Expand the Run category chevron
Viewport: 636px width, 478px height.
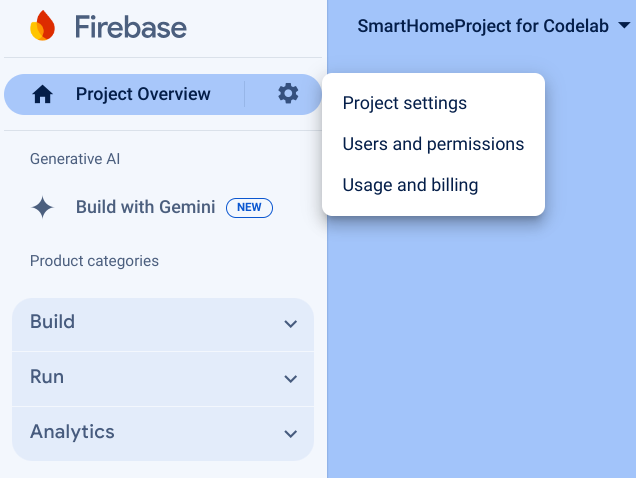tap(291, 378)
